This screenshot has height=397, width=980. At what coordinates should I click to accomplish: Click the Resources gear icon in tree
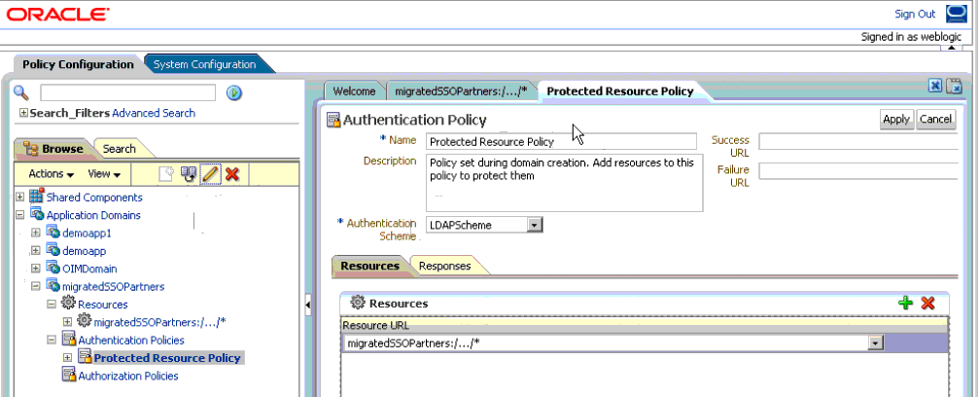pyautogui.click(x=68, y=304)
